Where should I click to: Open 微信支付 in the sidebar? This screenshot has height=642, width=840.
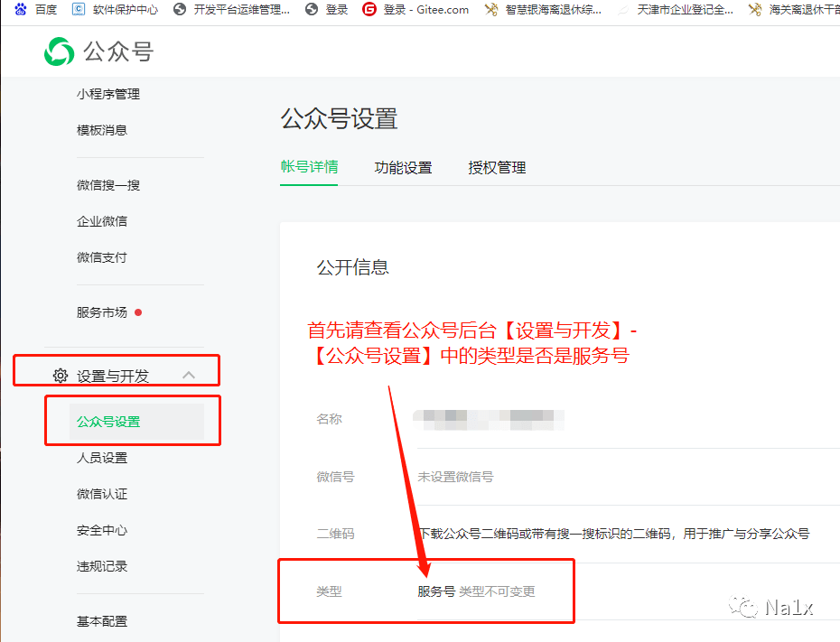click(102, 257)
